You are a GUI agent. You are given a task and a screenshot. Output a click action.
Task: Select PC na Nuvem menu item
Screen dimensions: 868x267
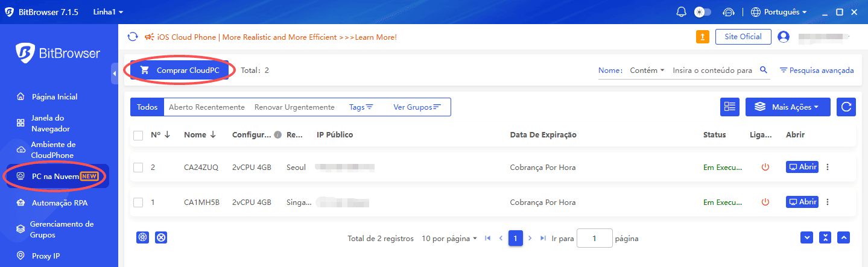[x=58, y=176]
